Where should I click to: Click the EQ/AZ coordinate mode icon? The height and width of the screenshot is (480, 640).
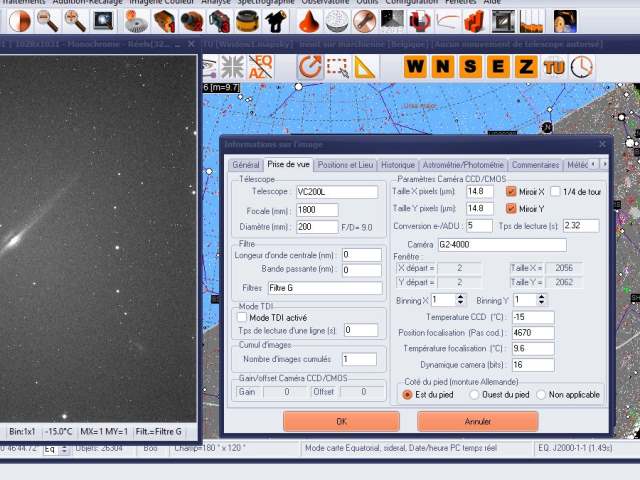pyautogui.click(x=261, y=67)
